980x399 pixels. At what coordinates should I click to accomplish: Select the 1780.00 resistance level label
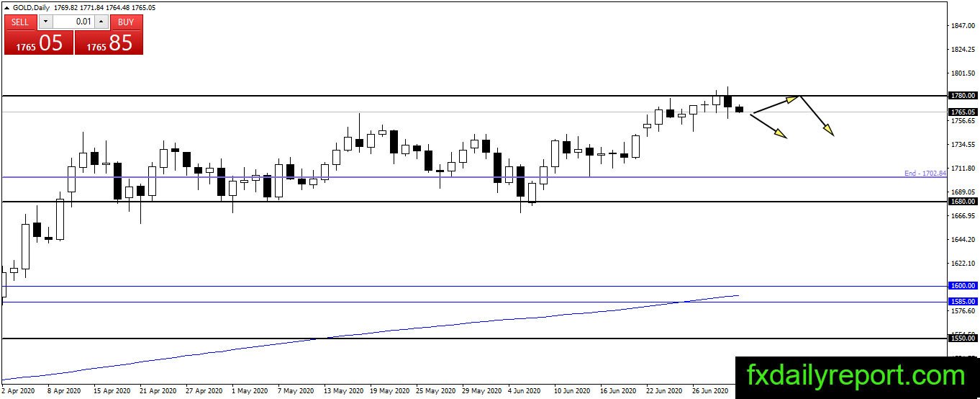pyautogui.click(x=962, y=95)
